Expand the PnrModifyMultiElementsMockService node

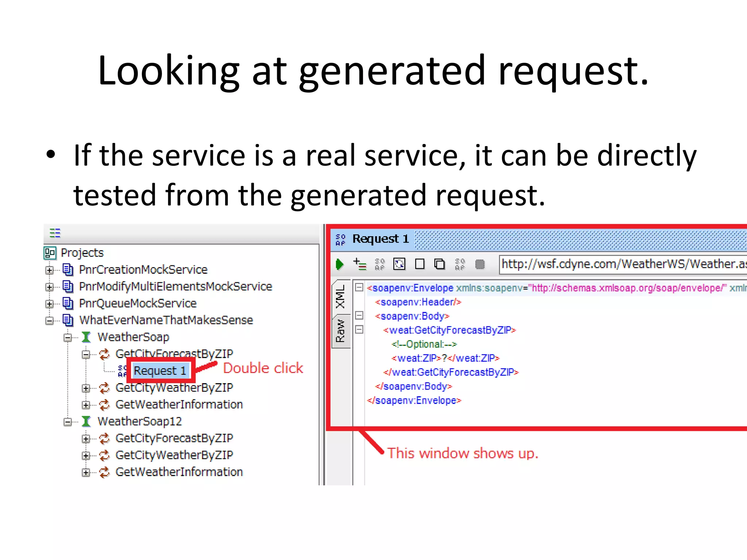pos(50,287)
